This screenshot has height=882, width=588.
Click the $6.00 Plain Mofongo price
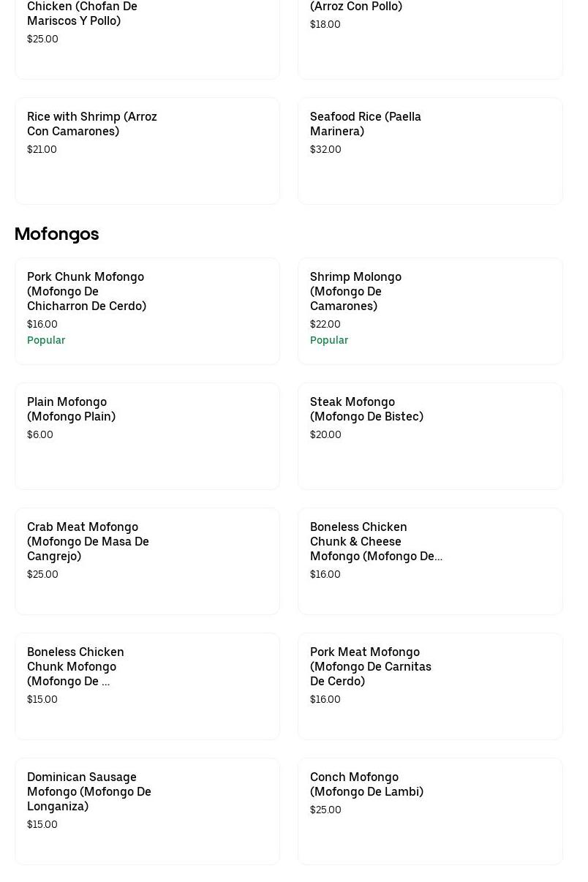(40, 434)
